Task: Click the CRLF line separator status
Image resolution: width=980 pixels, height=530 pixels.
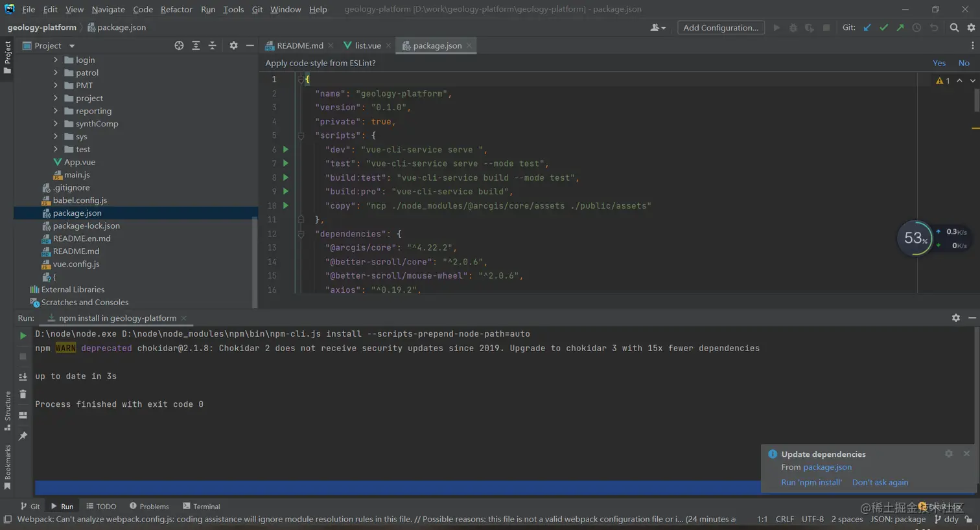Action: [784, 519]
